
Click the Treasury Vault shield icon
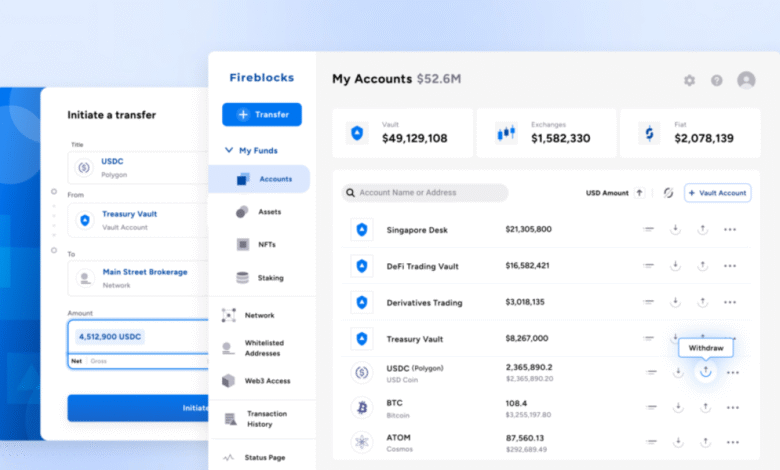pos(362,339)
